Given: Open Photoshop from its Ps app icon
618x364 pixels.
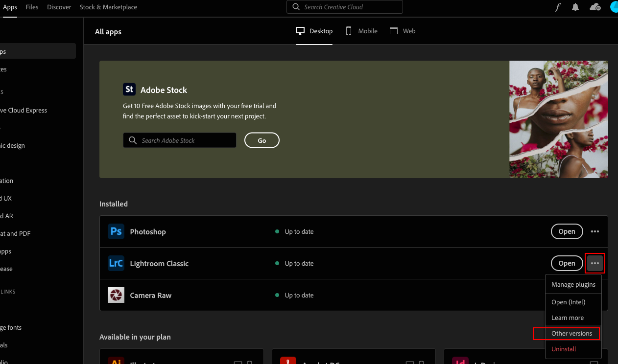Looking at the screenshot, I should tap(116, 231).
